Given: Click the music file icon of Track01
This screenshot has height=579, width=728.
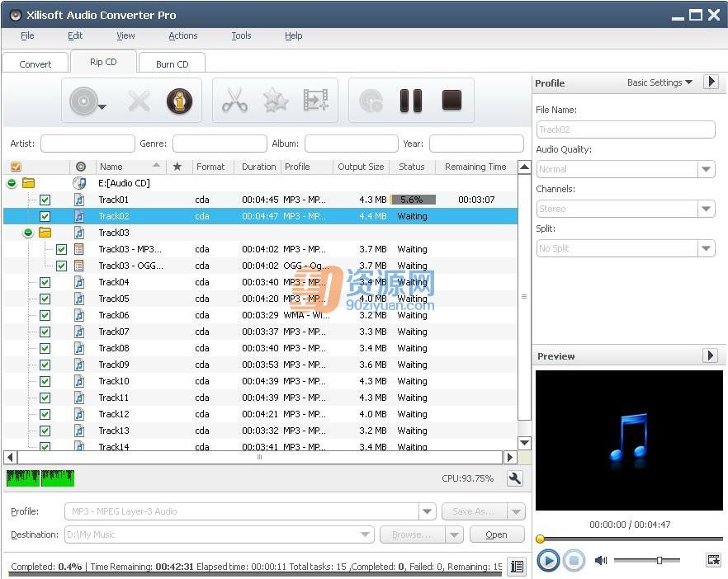Looking at the screenshot, I should pos(79,200).
